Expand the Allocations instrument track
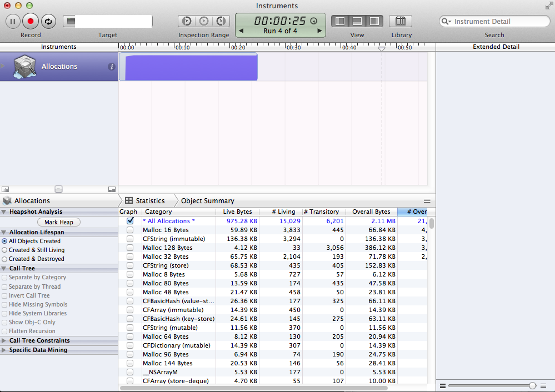Screen dimensions: 555x392 2,66
